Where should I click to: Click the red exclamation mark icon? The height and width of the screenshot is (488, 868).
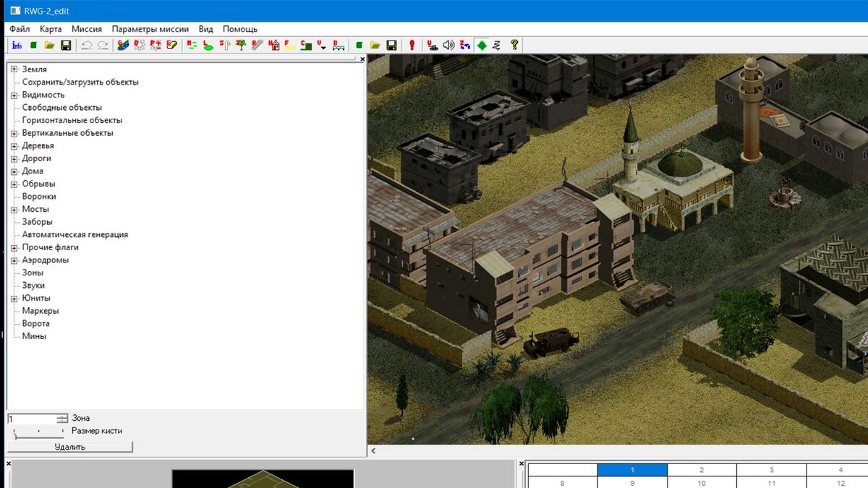pyautogui.click(x=412, y=45)
